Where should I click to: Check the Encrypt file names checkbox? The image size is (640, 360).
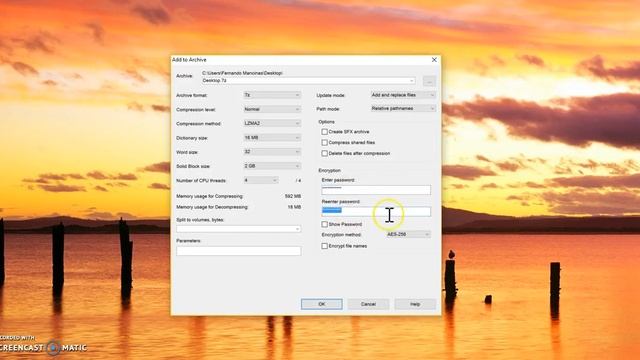(324, 246)
